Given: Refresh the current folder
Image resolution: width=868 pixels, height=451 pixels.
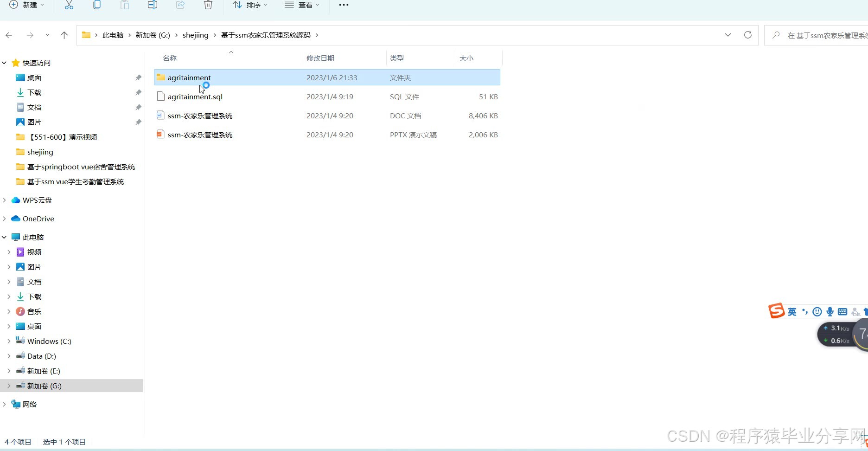Looking at the screenshot, I should pos(747,35).
